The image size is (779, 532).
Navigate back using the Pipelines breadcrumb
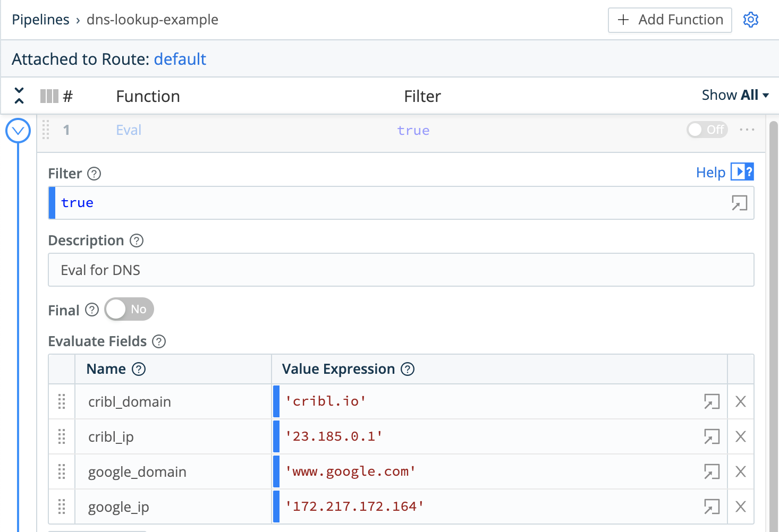(x=40, y=20)
